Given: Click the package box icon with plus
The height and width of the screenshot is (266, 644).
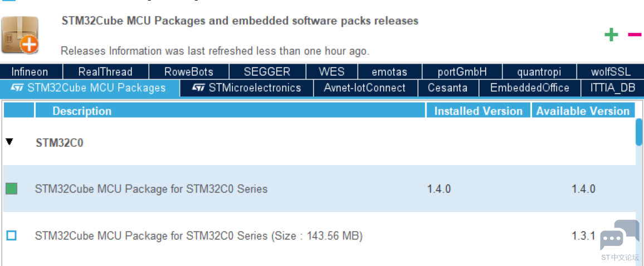Looking at the screenshot, I should (x=20, y=35).
